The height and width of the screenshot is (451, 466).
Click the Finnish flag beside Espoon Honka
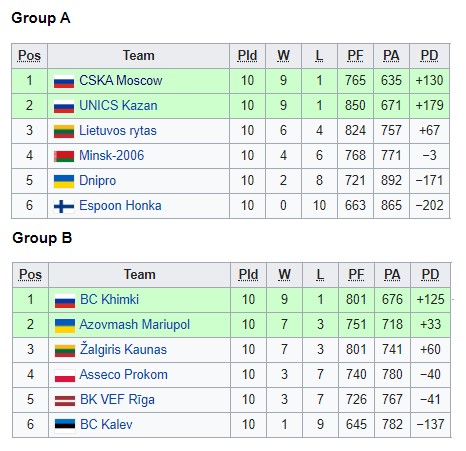[64, 206]
